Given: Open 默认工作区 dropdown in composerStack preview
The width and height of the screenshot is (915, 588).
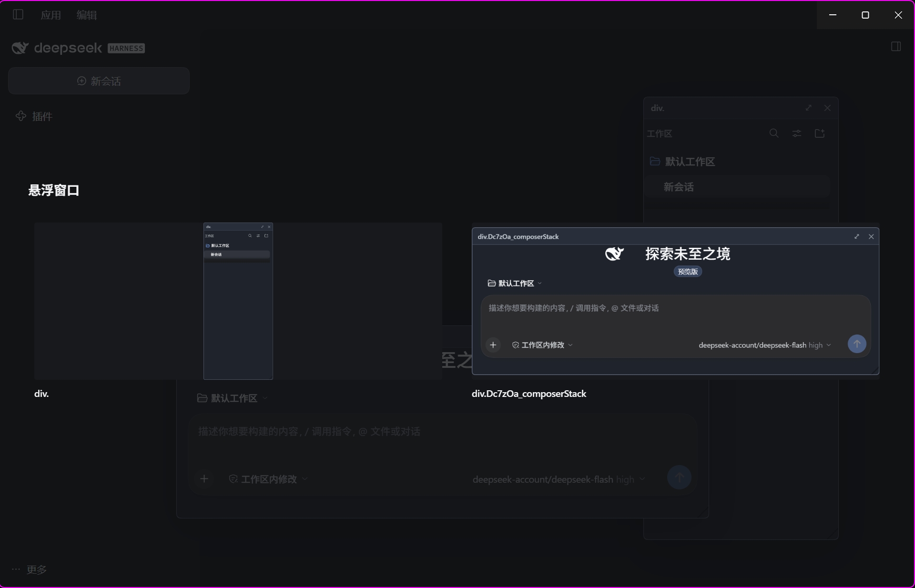Looking at the screenshot, I should (x=515, y=284).
